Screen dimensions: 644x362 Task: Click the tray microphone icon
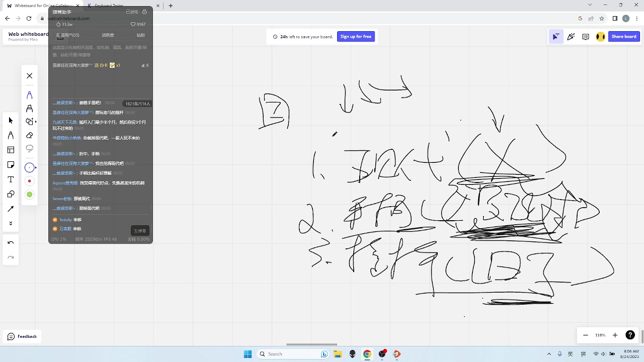tap(560, 354)
